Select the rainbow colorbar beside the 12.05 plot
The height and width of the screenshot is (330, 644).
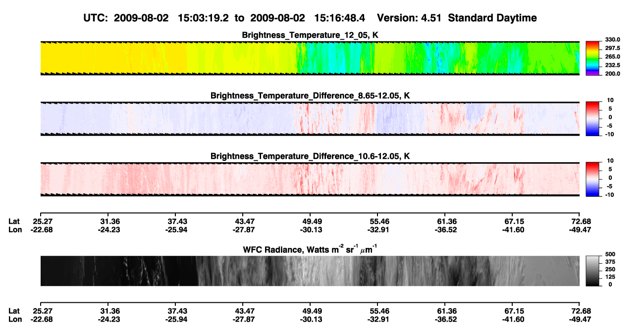592,58
